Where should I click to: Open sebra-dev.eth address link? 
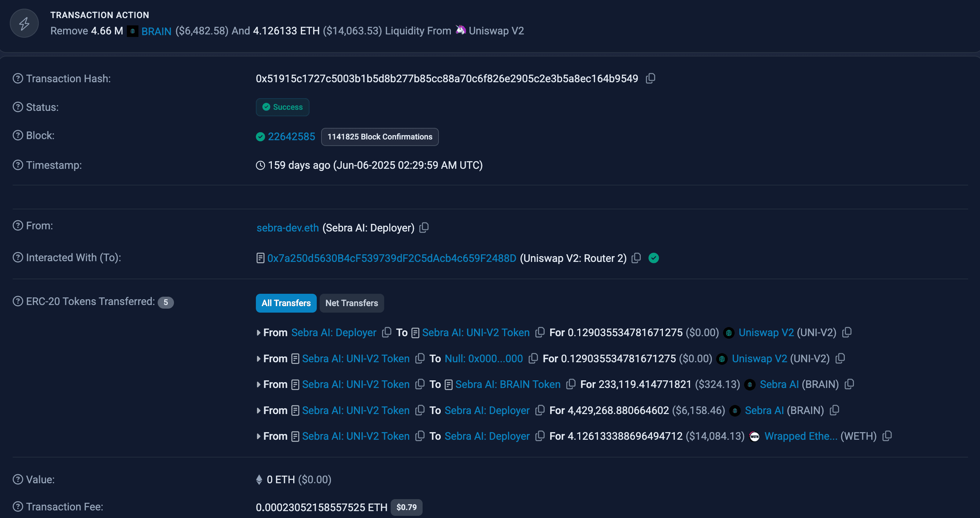coord(288,228)
